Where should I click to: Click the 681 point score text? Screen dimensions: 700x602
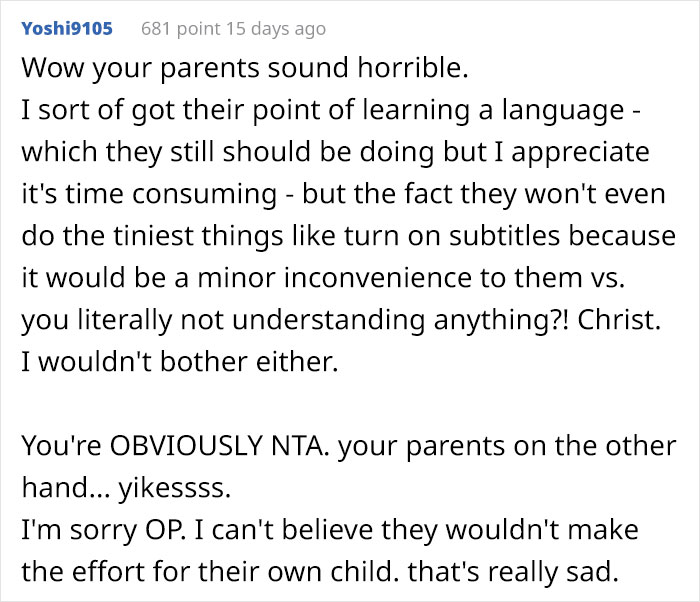click(185, 29)
